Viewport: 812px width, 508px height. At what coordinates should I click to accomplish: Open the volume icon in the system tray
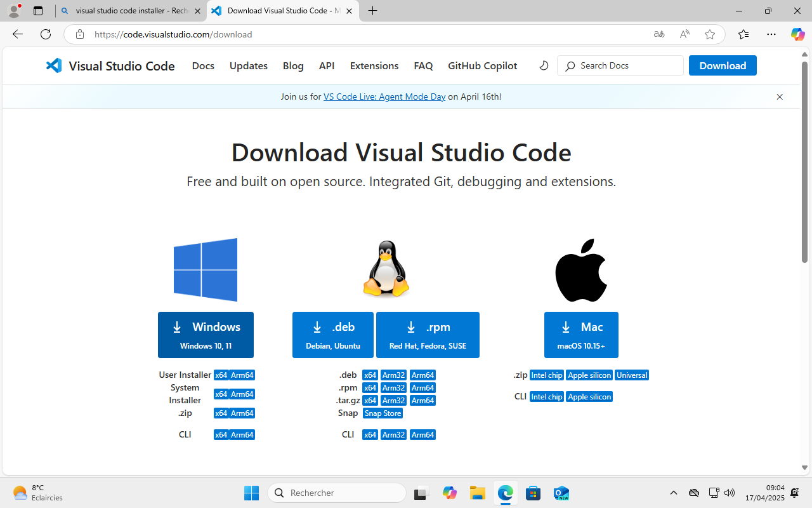730,493
